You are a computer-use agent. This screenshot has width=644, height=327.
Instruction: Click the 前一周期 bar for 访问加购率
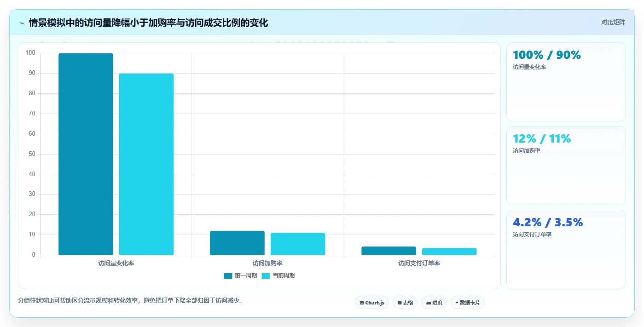[237, 243]
